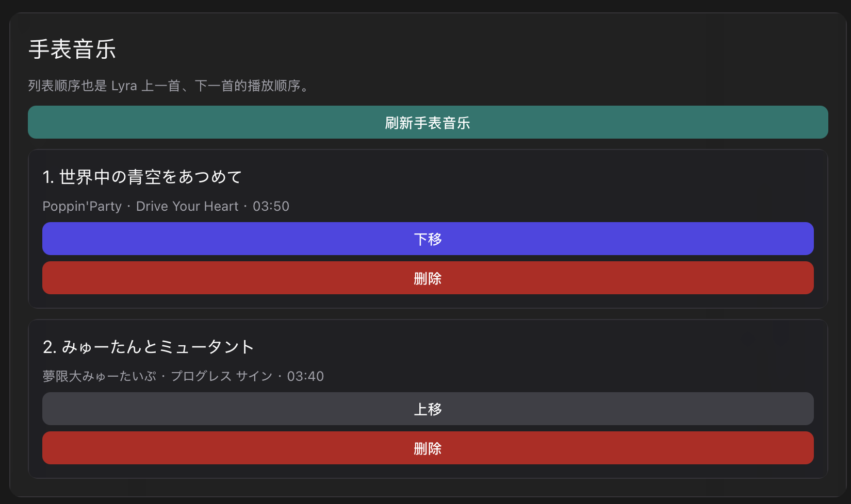
Task: Click the artist name Poppin'Party
Action: click(x=82, y=206)
